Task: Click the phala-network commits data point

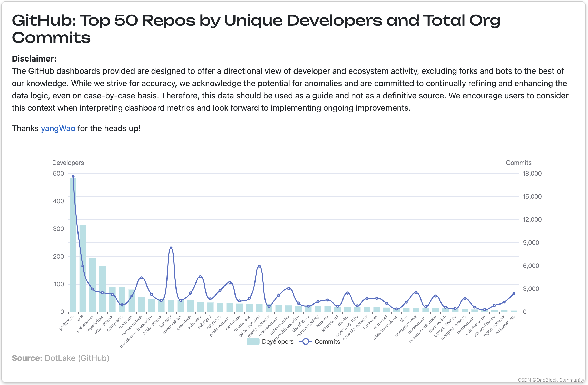Action: 230,282
